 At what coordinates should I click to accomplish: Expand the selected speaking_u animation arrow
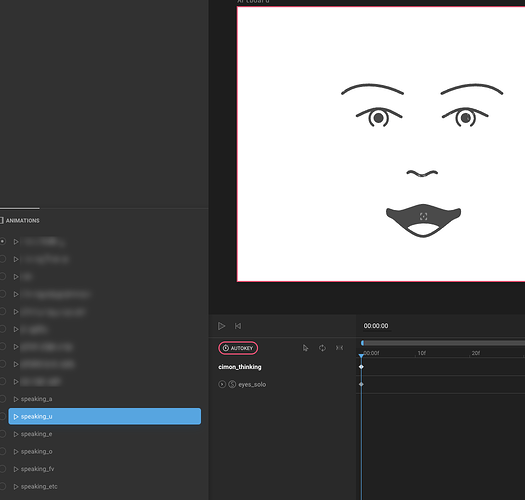point(16,417)
